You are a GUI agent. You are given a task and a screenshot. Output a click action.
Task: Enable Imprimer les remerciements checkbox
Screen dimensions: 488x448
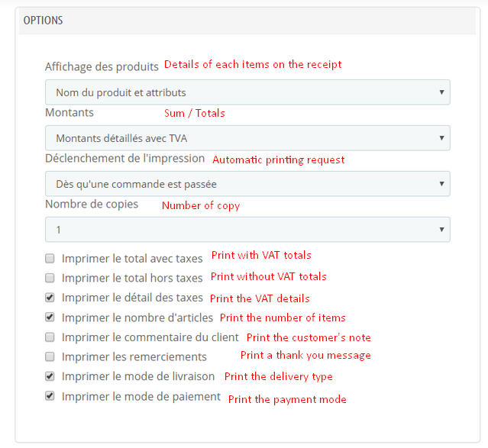click(50, 356)
